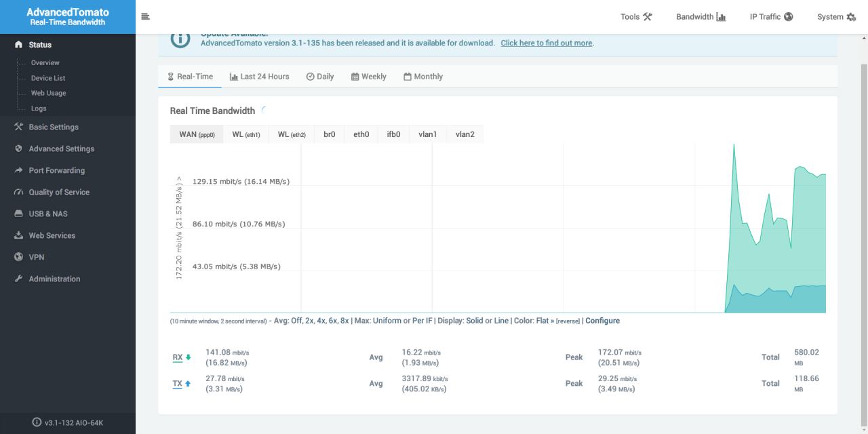The image size is (868, 434).
Task: Click the RX total 580.02 MB value
Action: pos(806,357)
